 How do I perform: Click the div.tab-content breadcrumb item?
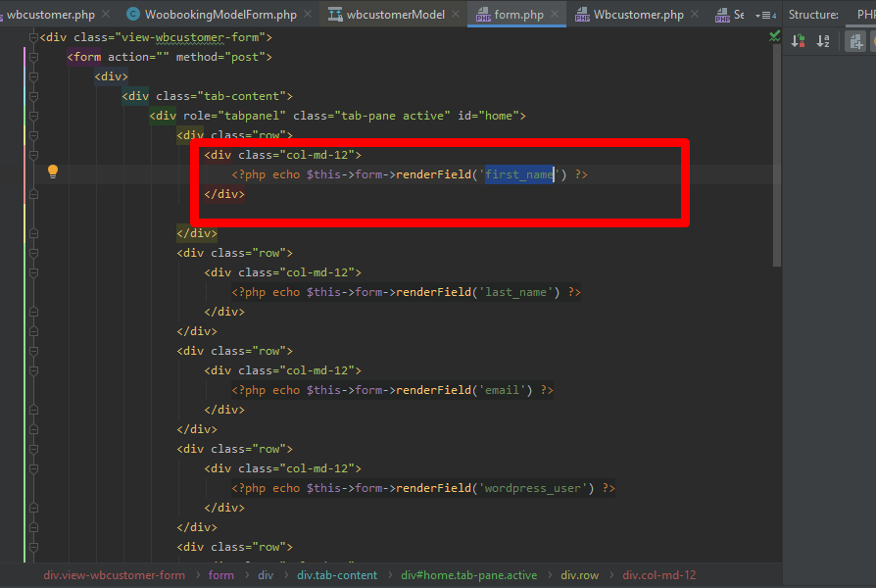337,575
